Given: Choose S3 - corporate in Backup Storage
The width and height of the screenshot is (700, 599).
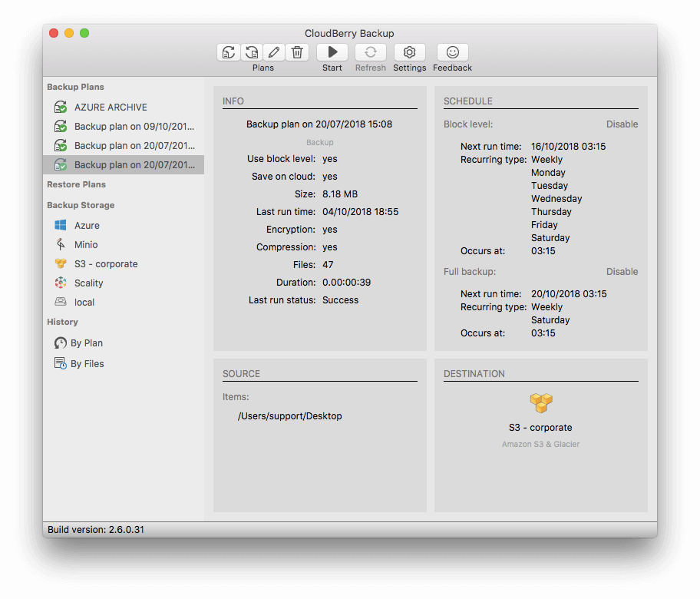Looking at the screenshot, I should 106,264.
